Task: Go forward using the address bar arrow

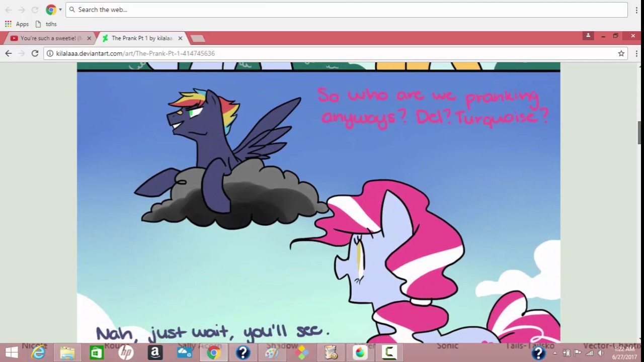Action: click(x=21, y=53)
